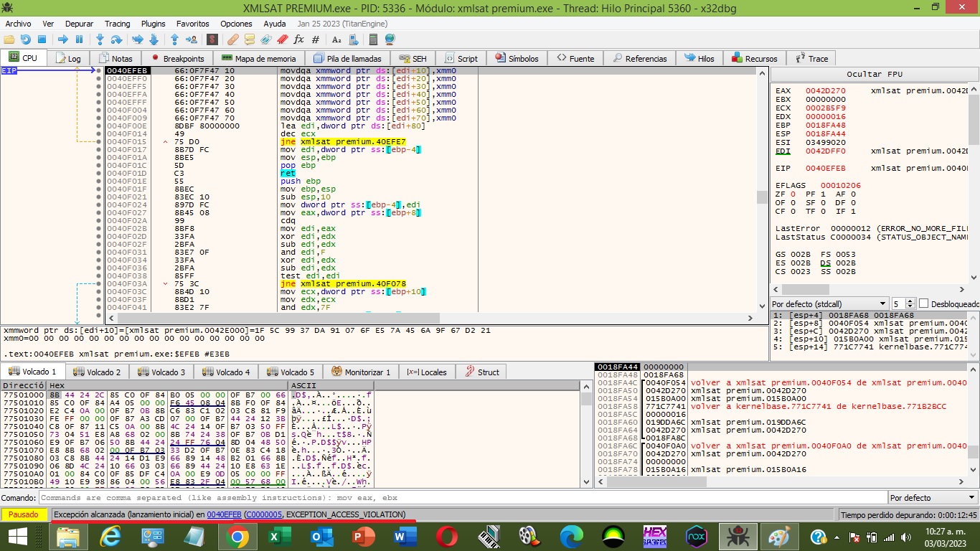The width and height of the screenshot is (980, 551).
Task: Open the Favoritos menu
Action: tap(193, 24)
